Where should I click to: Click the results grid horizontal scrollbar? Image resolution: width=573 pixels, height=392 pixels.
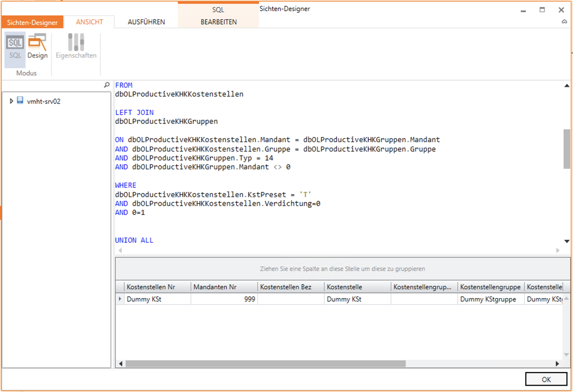(x=265, y=364)
